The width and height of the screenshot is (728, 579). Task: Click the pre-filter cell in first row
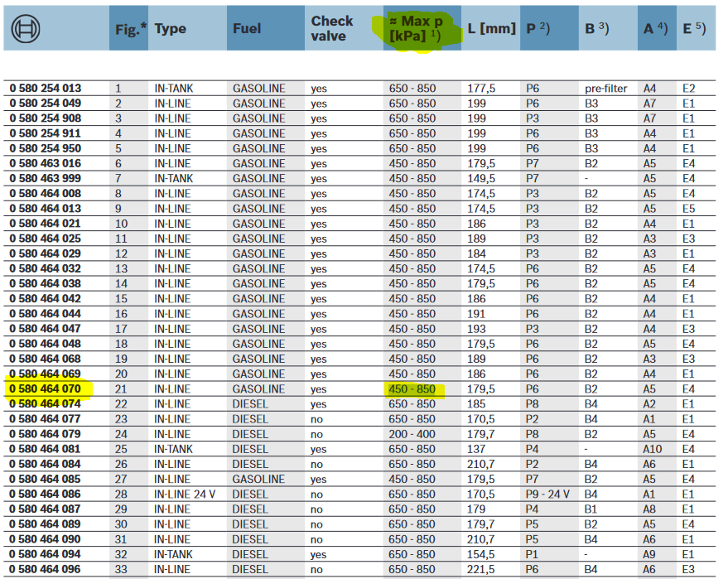click(605, 89)
